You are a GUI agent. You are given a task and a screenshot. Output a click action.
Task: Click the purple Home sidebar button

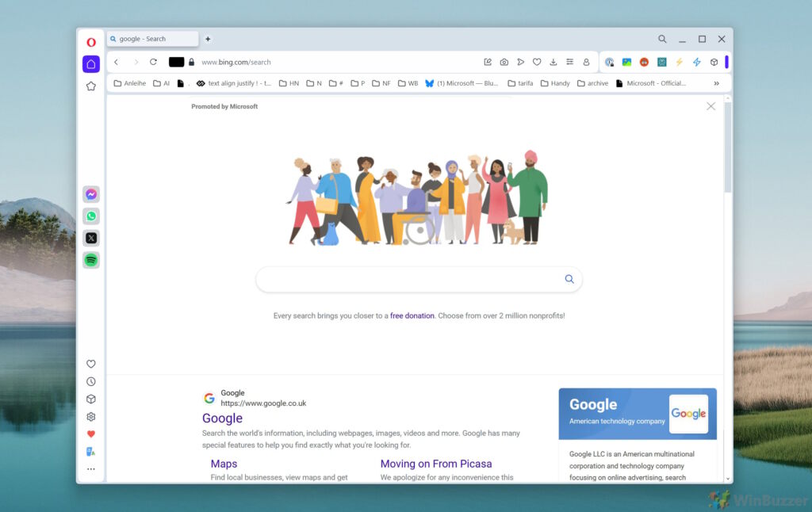[91, 64]
